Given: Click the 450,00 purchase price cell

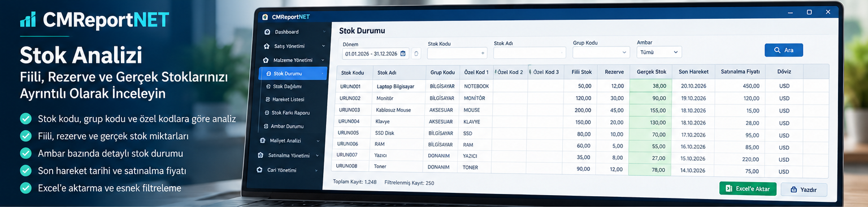Looking at the screenshot, I should tap(751, 86).
